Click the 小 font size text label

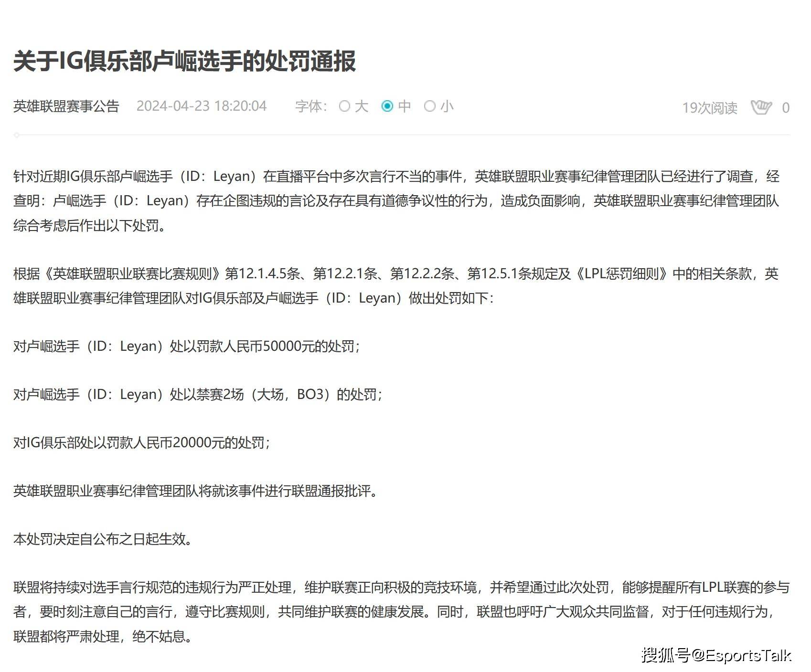(x=447, y=106)
